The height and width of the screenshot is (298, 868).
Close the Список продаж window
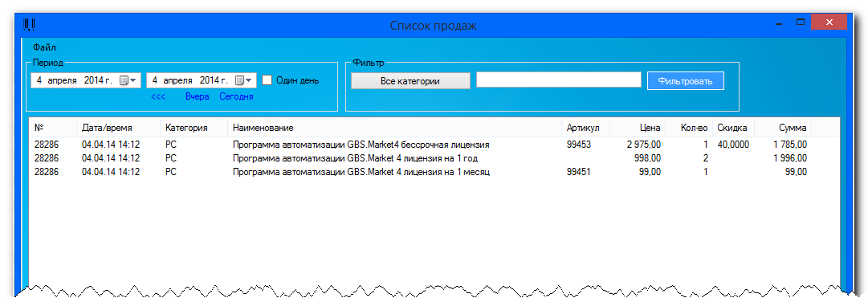pyautogui.click(x=829, y=22)
